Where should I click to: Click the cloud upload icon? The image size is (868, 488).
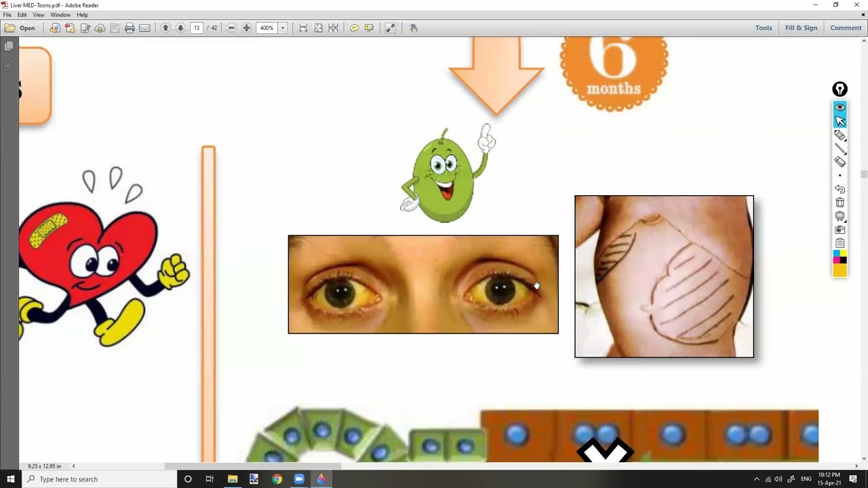point(100,28)
